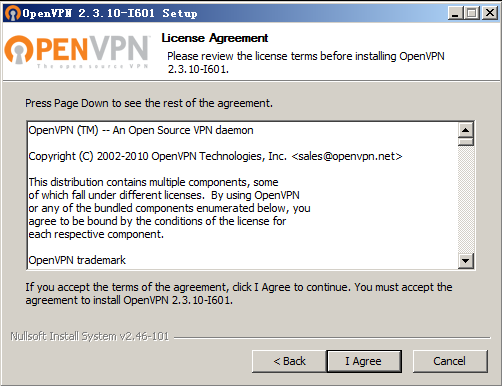Click the license scrollbar thumb

click(x=466, y=142)
